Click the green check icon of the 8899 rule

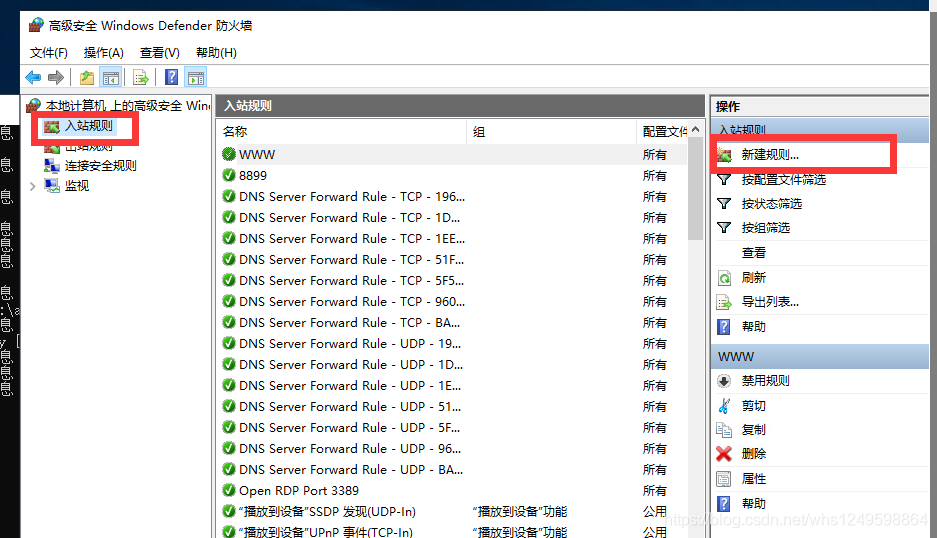click(x=228, y=175)
